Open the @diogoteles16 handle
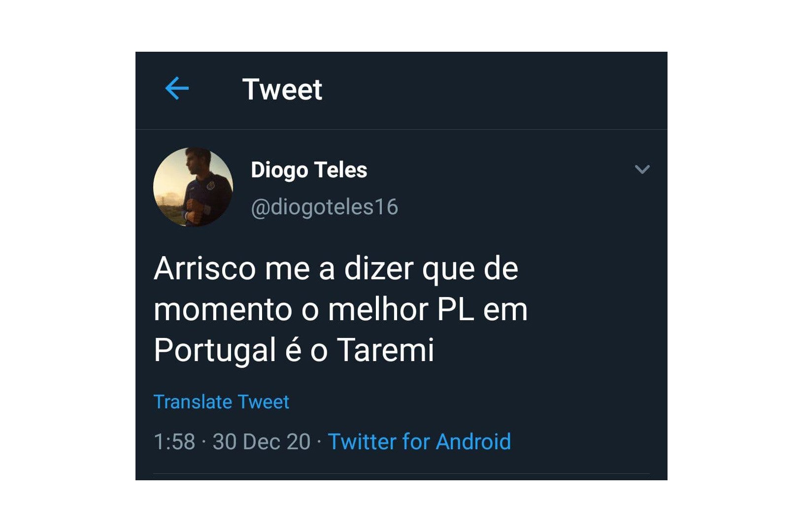 [x=324, y=207]
